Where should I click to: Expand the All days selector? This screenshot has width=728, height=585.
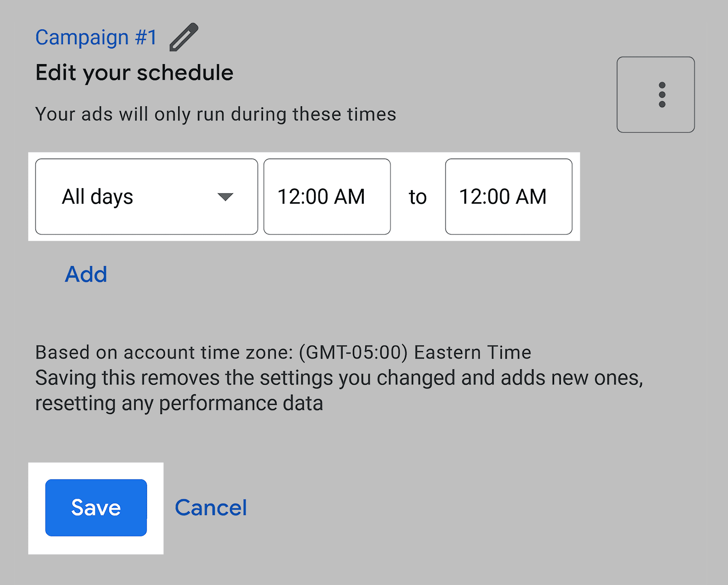(x=146, y=197)
